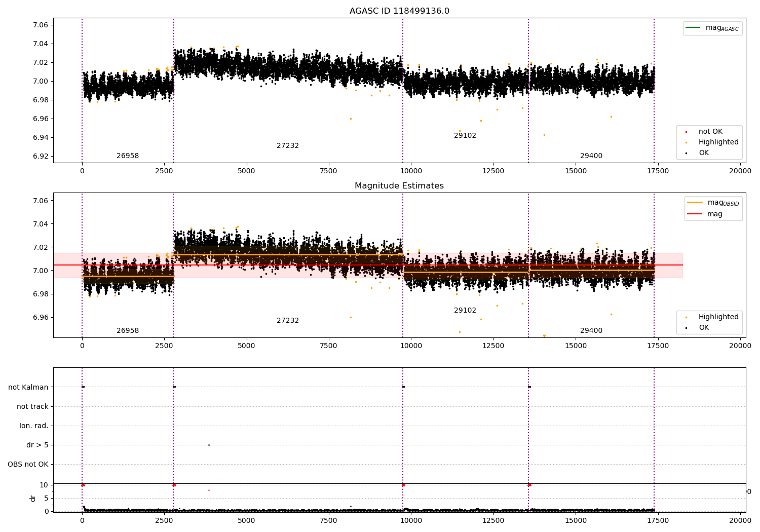The width and height of the screenshot is (760, 532).
Task: Click OBSID label 27232 in the top plot
Action: [288, 146]
